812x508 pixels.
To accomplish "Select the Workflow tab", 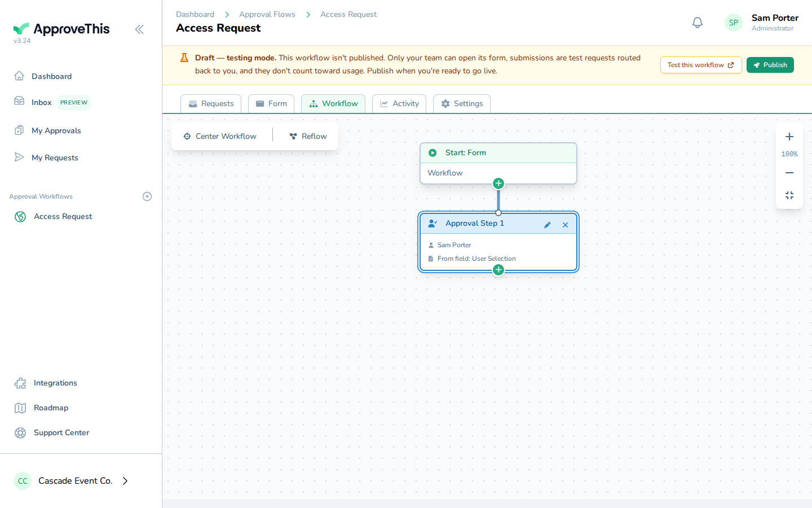I will 333,103.
